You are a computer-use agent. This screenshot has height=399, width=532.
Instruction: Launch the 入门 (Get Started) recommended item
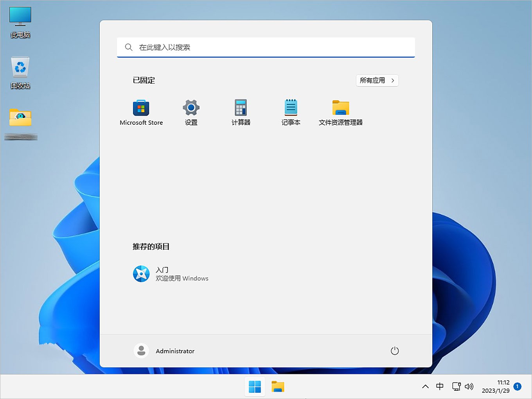pyautogui.click(x=171, y=274)
